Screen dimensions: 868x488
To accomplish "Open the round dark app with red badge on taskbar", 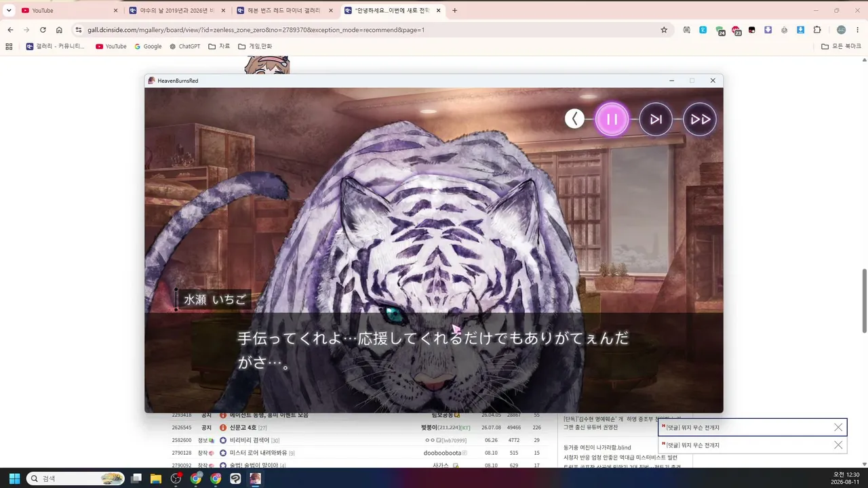I will coord(176,479).
